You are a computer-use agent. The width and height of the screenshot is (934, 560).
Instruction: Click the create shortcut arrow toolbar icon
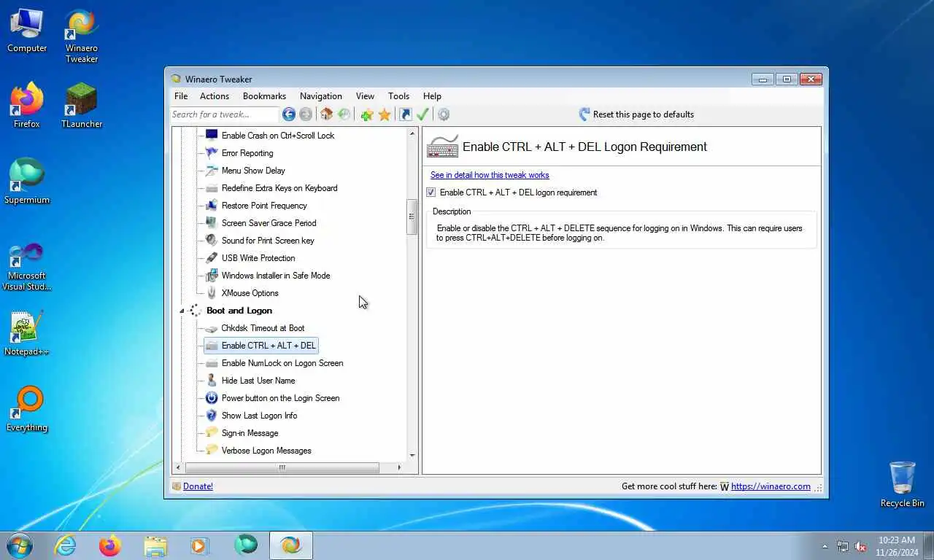[405, 114]
